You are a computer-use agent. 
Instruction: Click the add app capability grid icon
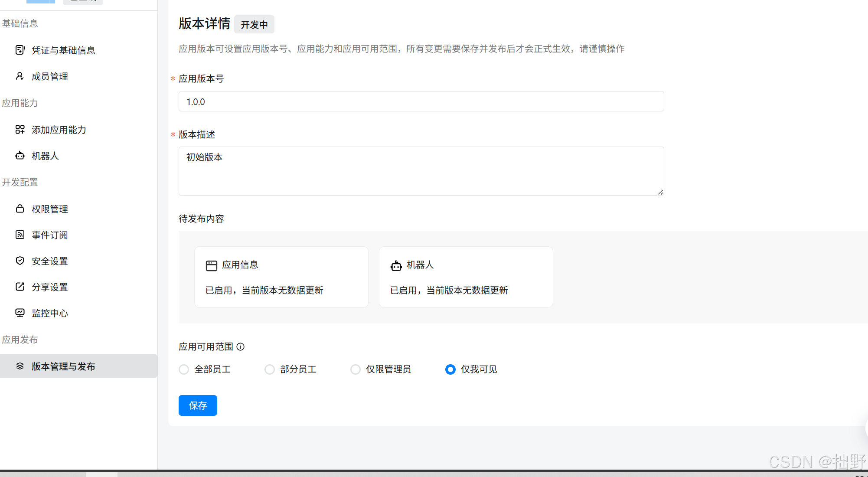(20, 129)
